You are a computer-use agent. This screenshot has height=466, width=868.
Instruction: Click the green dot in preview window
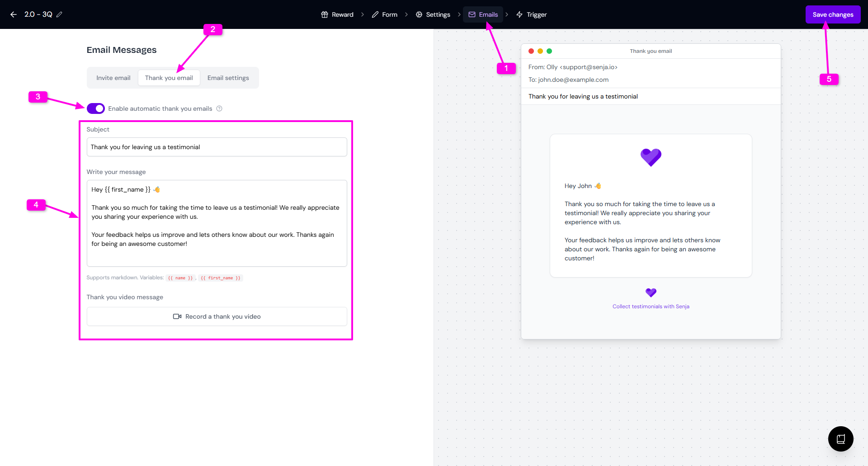tap(549, 51)
